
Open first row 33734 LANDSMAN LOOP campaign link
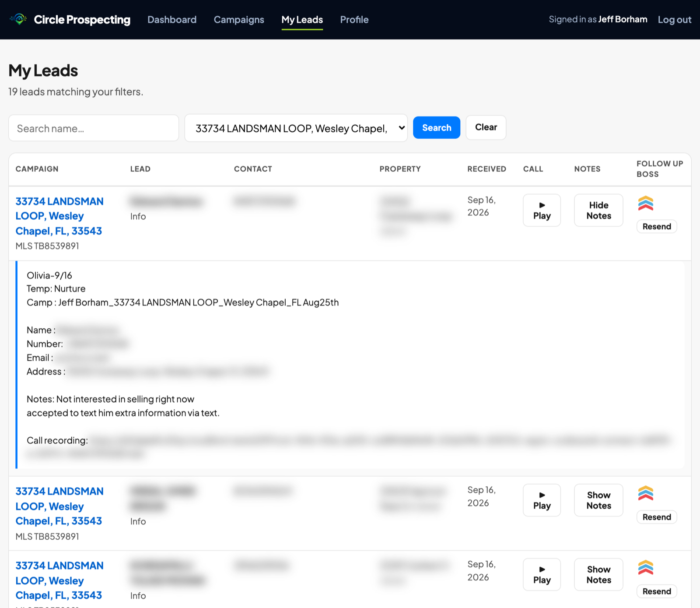click(59, 216)
